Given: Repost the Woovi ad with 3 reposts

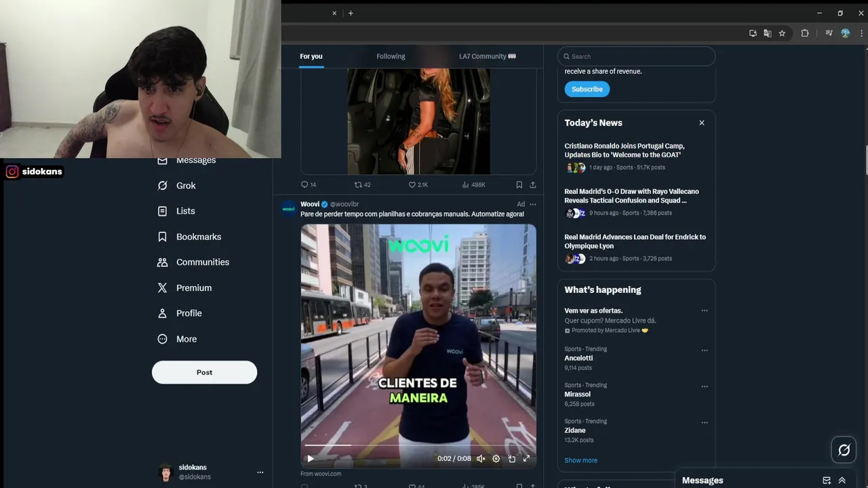Looking at the screenshot, I should point(360,485).
